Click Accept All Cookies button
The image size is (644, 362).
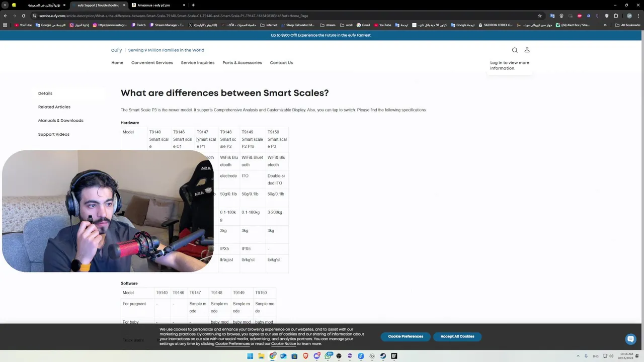(457, 336)
